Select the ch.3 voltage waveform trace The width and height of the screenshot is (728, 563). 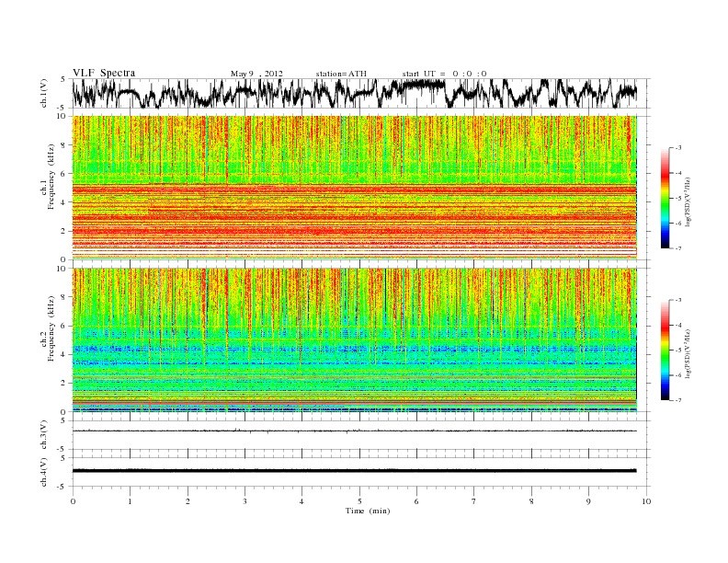tap(354, 431)
